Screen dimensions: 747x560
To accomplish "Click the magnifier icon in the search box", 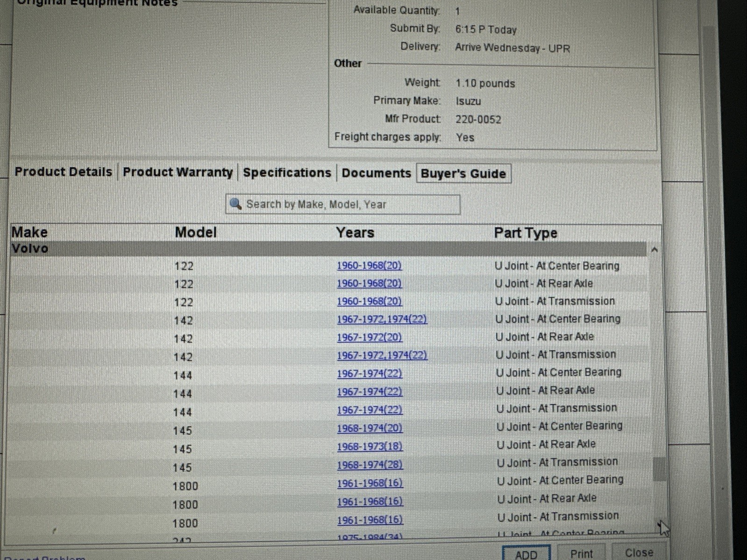I will (x=236, y=204).
